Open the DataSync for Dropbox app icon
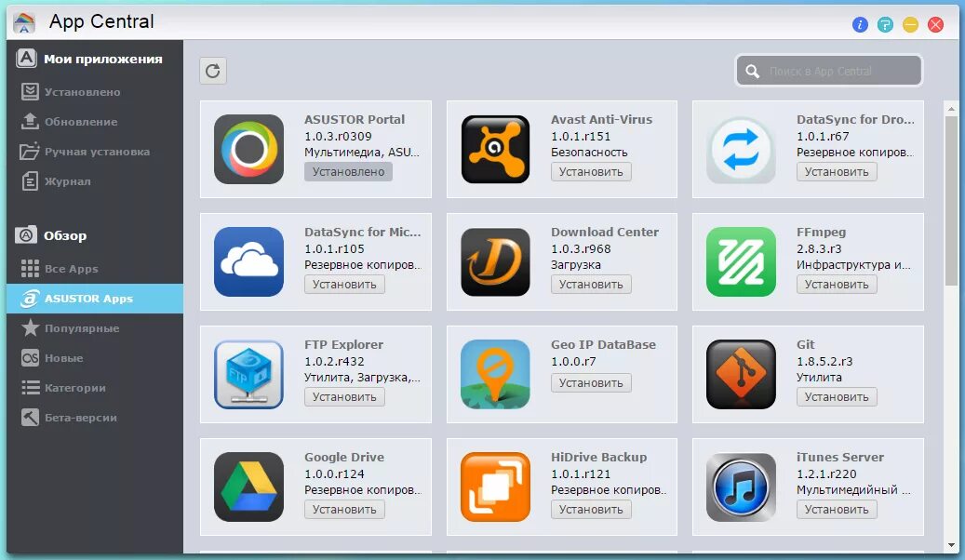The height and width of the screenshot is (560, 965). [741, 149]
